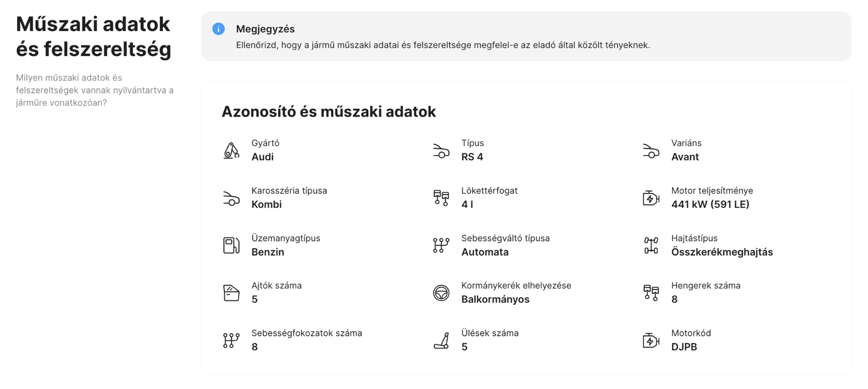
Task: Click the Hengerek száma label
Action: tap(705, 286)
